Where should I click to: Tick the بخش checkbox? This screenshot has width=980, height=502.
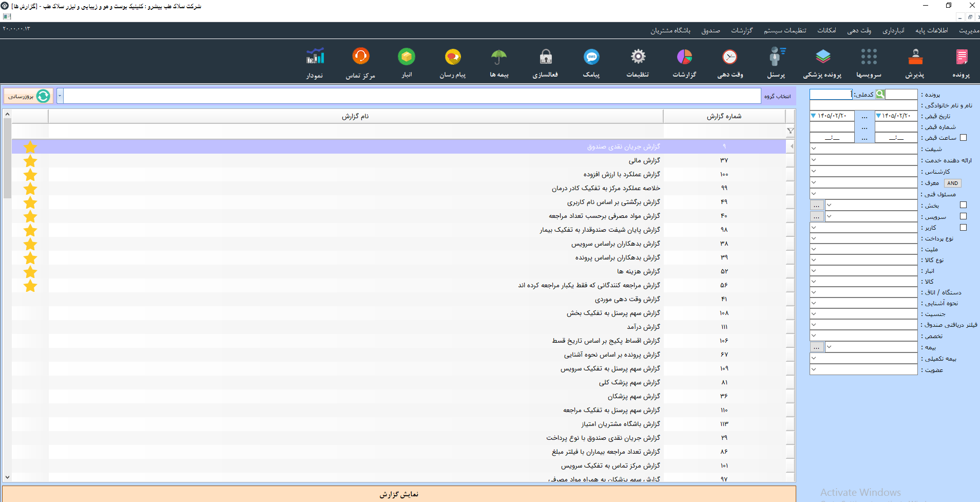coord(963,205)
